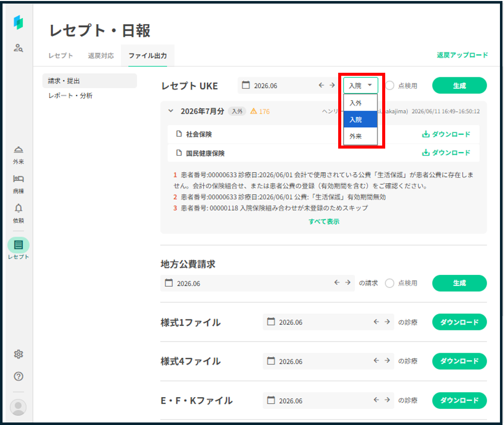
Task: Go to previous month for 地方公費請求
Action: pos(337,282)
